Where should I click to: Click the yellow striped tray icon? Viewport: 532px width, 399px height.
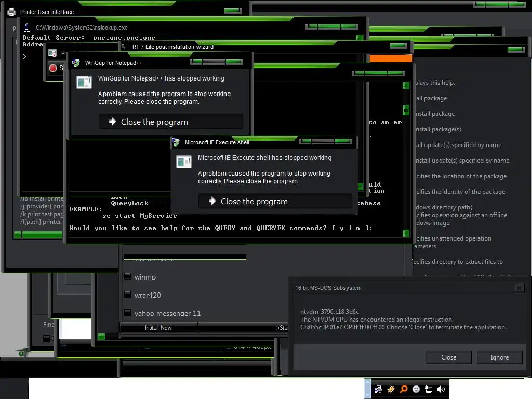coord(391,389)
